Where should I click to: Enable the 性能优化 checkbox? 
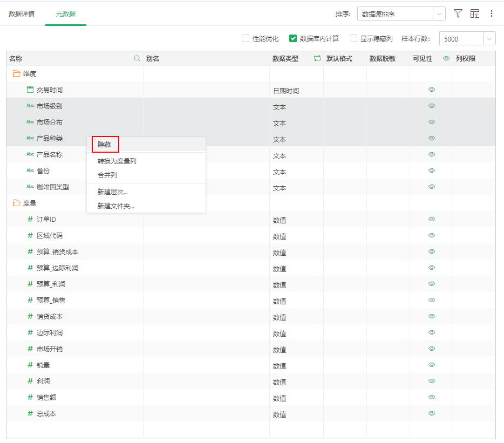pyautogui.click(x=246, y=38)
